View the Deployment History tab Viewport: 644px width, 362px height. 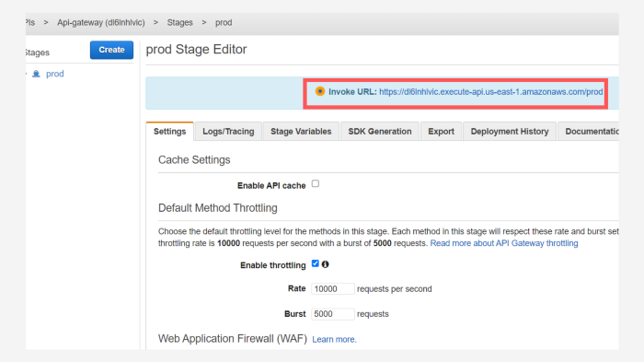pos(510,132)
